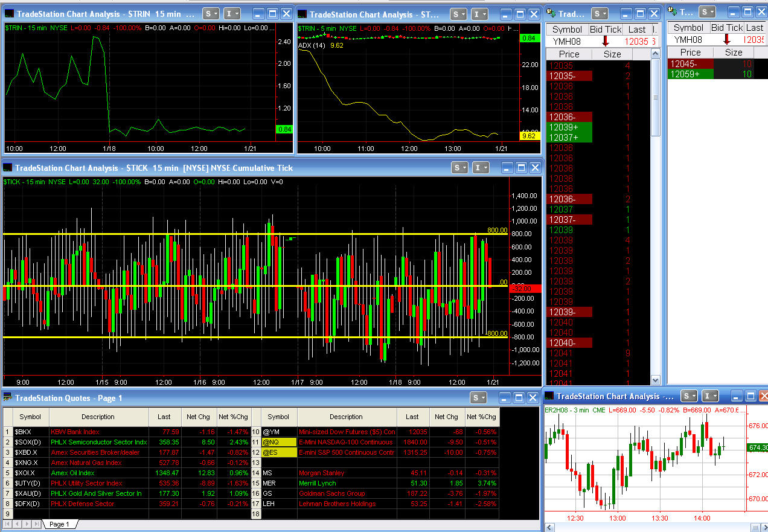Open the S menu in $TRIN 5 min ADX chart
Image resolution: width=768 pixels, height=532 pixels.
pyautogui.click(x=459, y=14)
